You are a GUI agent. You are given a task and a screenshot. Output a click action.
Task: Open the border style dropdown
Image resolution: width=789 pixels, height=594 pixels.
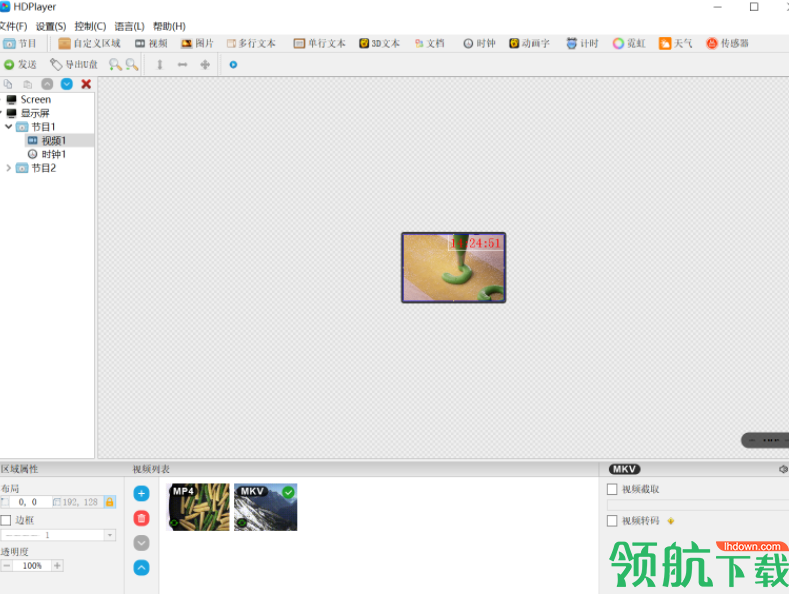(109, 535)
